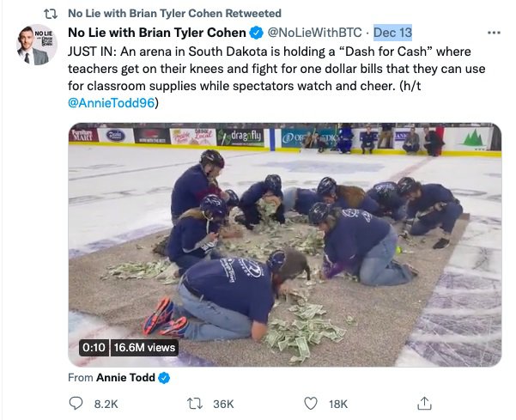
Task: Click the reply speech bubble icon
Action: 76,403
